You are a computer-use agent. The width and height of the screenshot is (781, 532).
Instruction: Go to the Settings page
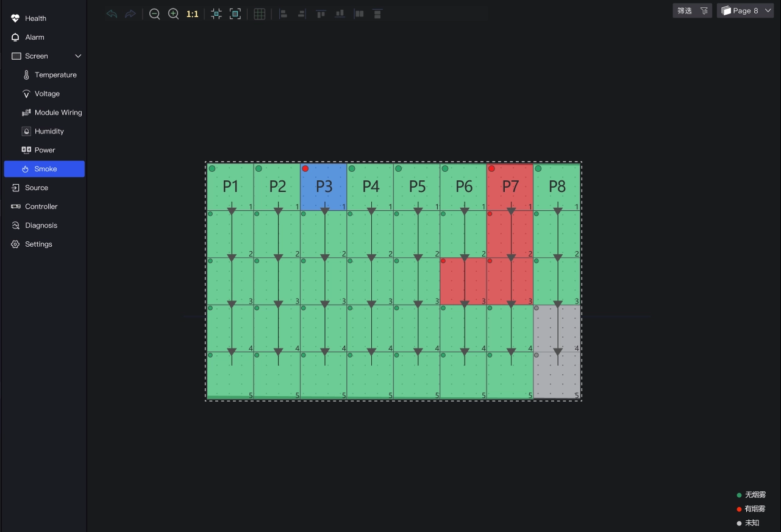coord(38,244)
